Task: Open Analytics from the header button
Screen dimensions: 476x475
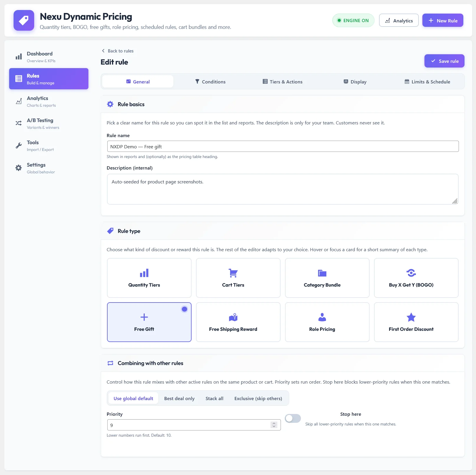Action: [x=399, y=20]
